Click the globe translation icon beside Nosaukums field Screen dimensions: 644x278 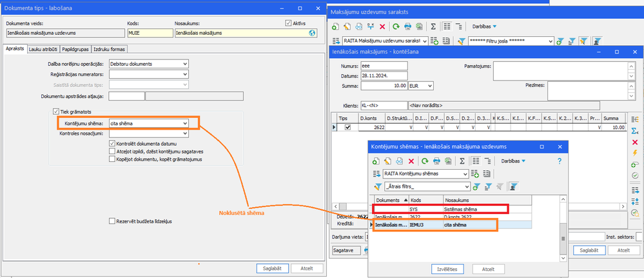[x=312, y=34]
